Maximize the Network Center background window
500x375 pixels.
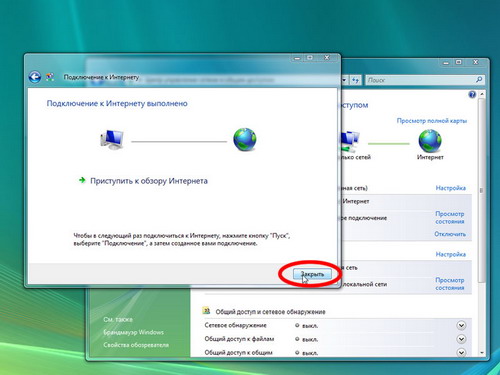[459, 62]
